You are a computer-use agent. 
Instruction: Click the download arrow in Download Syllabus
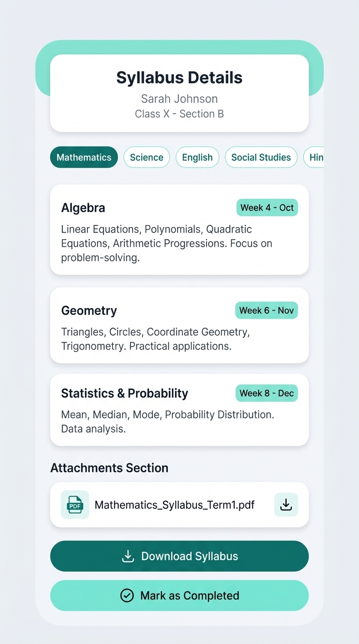point(128,556)
